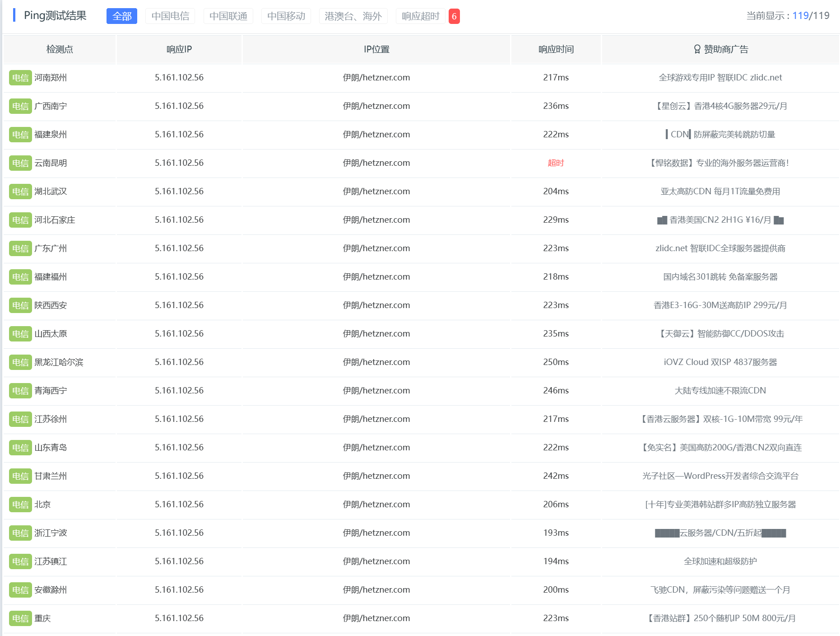840x636 pixels.
Task: Click the sponsor ribbon icon in header
Action: [x=697, y=49]
